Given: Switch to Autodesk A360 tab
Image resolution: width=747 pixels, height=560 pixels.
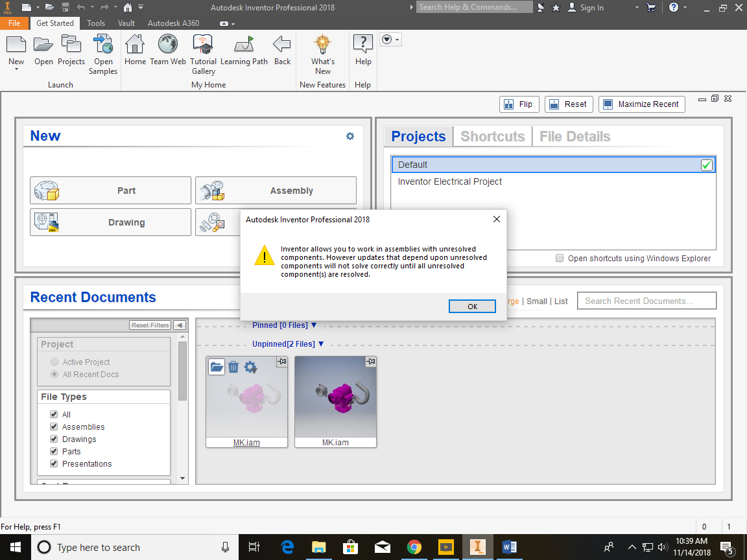Looking at the screenshot, I should pyautogui.click(x=173, y=23).
